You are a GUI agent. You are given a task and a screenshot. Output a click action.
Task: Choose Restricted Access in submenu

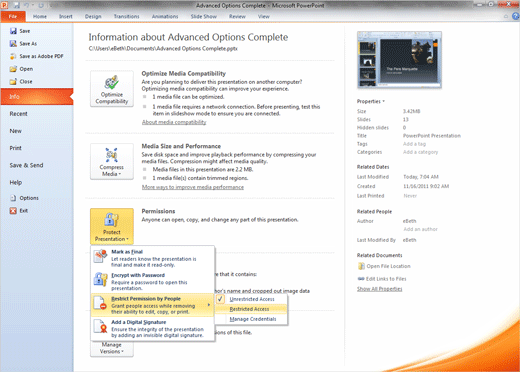pyautogui.click(x=251, y=309)
